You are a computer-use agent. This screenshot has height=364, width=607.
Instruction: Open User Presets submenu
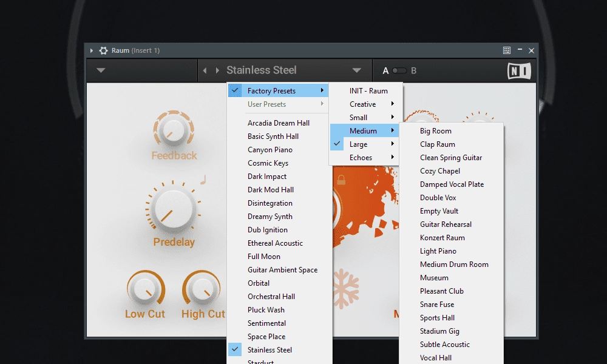coord(278,104)
